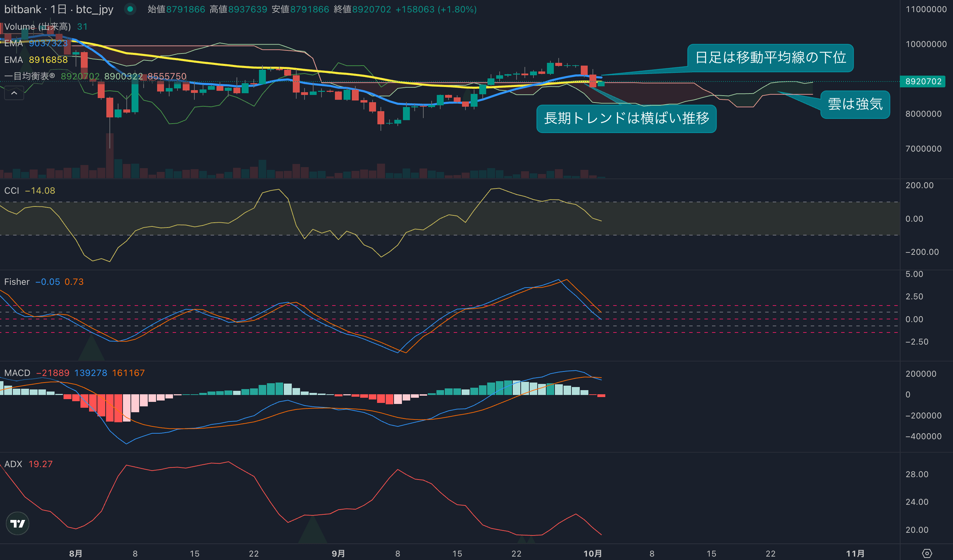Viewport: 953px width, 560px height.
Task: Select the 雲は強気 callout annotation
Action: point(855,104)
